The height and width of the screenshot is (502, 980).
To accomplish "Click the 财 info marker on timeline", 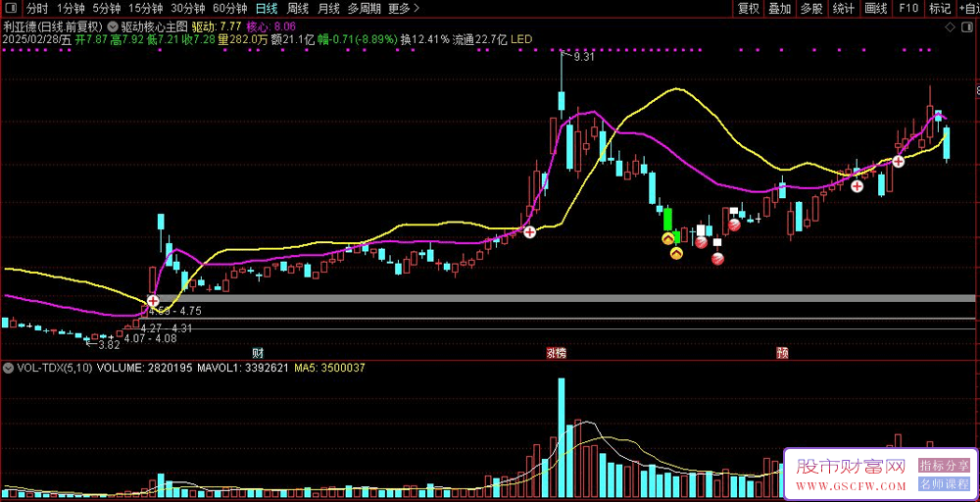I will point(256,353).
